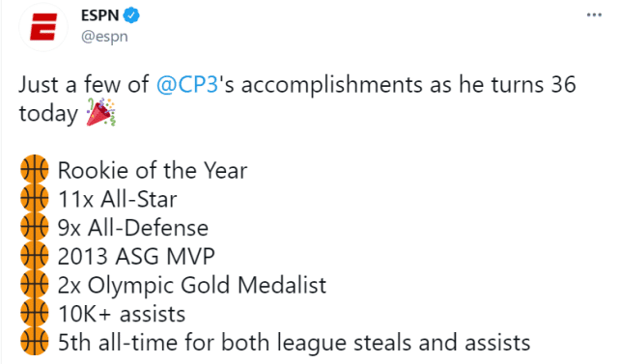This screenshot has width=619, height=364.
Task: Click the ESPN display name
Action: pyautogui.click(x=99, y=15)
